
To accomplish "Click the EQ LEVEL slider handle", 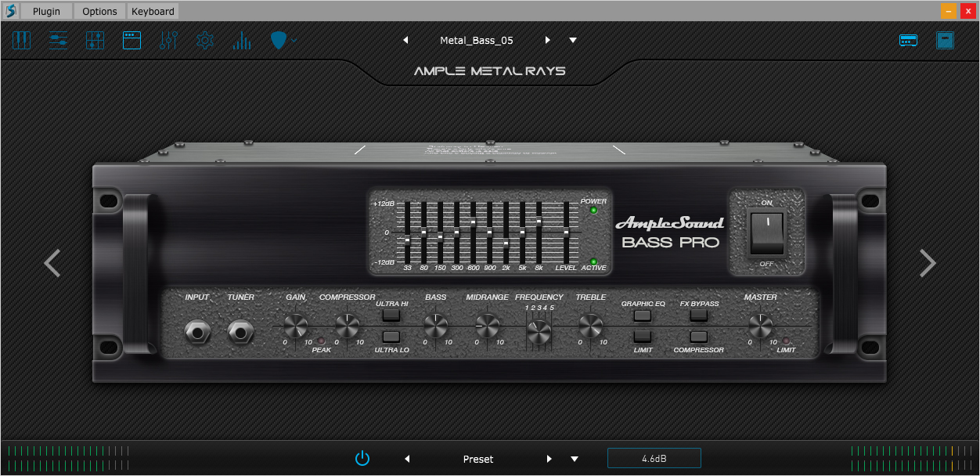I will point(566,232).
